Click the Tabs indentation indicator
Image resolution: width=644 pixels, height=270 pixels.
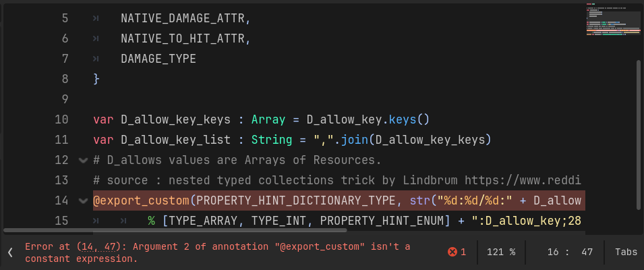pos(626,252)
